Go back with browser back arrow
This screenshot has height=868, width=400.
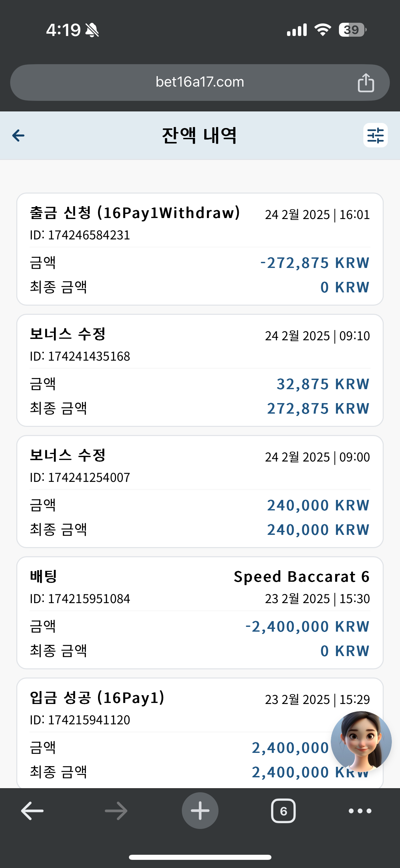click(32, 811)
